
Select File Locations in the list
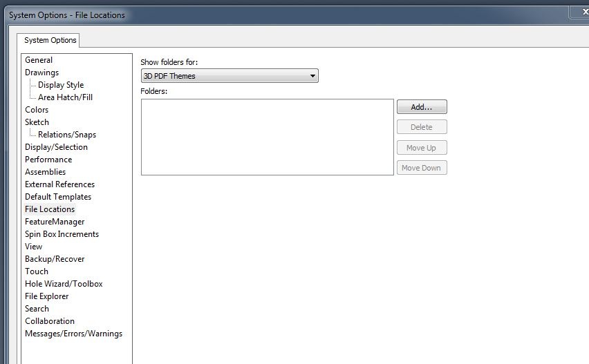pos(50,209)
